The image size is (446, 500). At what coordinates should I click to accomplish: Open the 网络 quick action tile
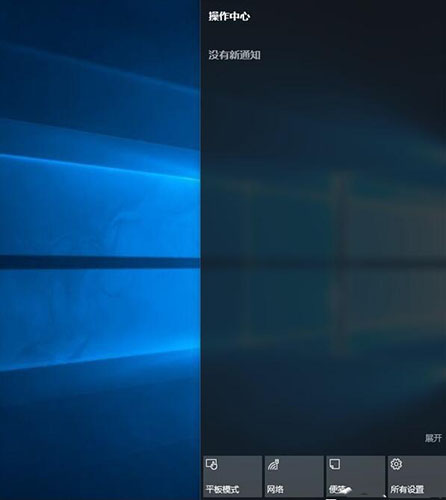point(294,477)
